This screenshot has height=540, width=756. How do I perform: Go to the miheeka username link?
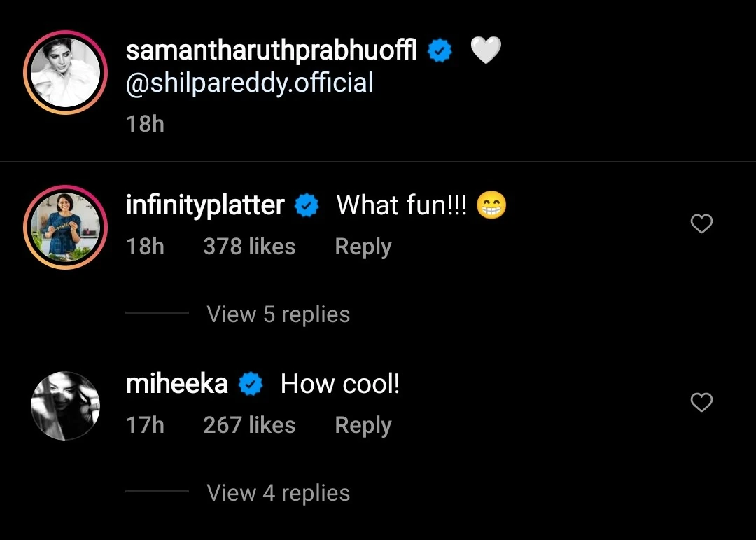coord(177,385)
